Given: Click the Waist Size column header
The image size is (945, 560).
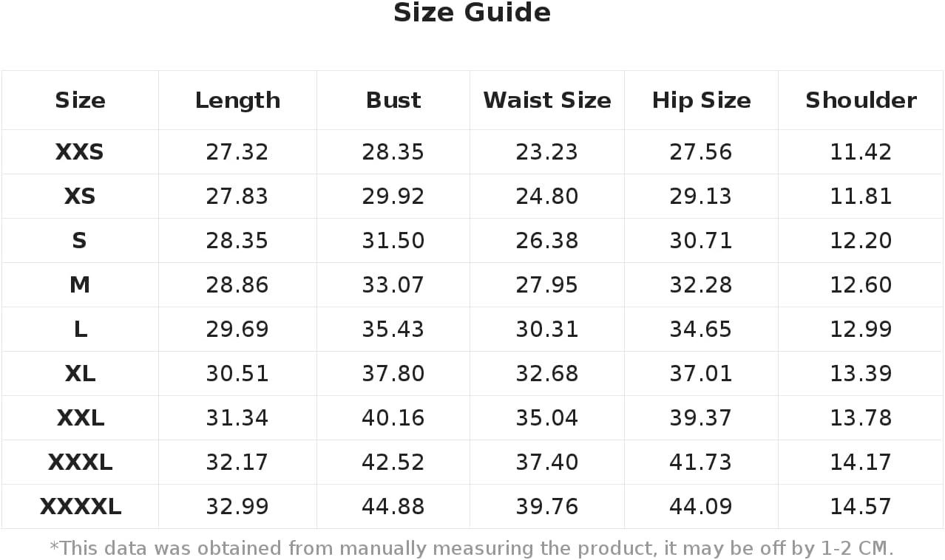Looking at the screenshot, I should 547,100.
